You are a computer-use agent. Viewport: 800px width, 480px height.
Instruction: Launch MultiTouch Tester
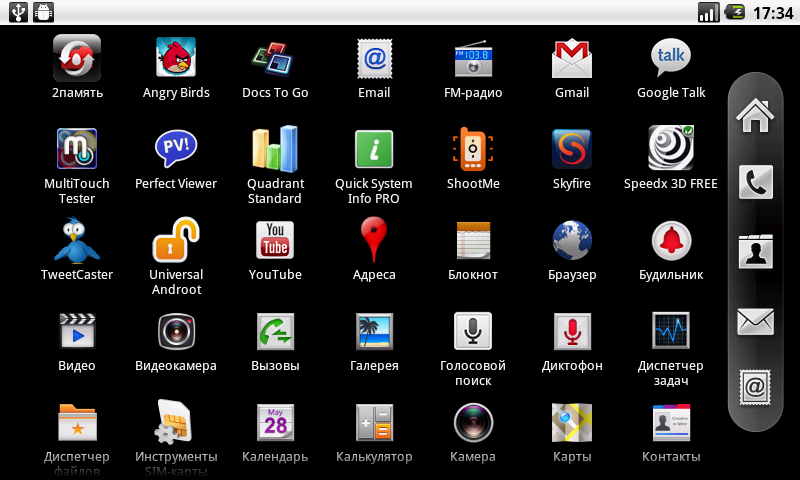pos(77,148)
